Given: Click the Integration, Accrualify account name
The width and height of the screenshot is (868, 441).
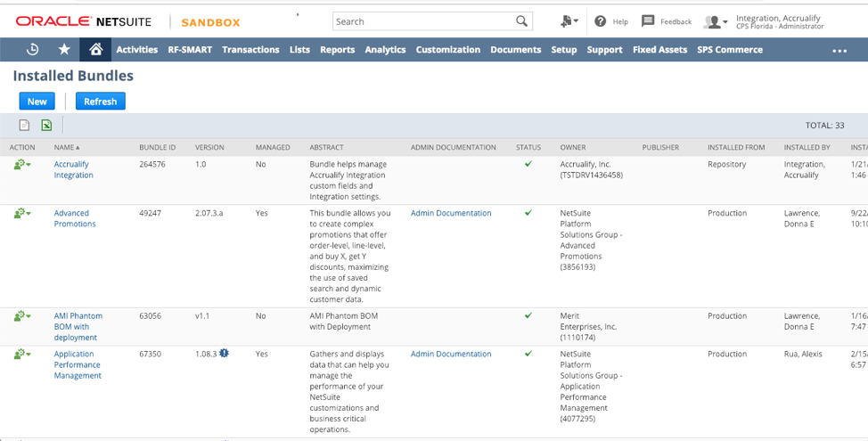Looking at the screenshot, I should 778,18.
